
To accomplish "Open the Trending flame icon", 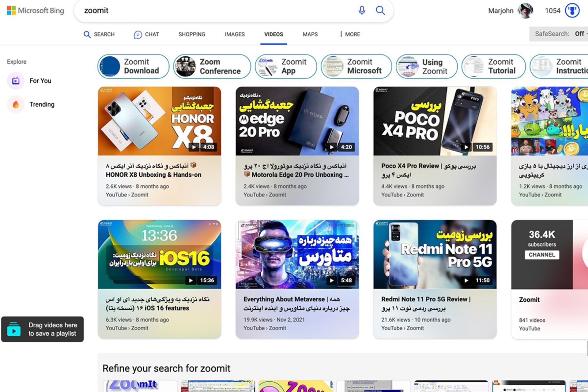I will pos(16,104).
